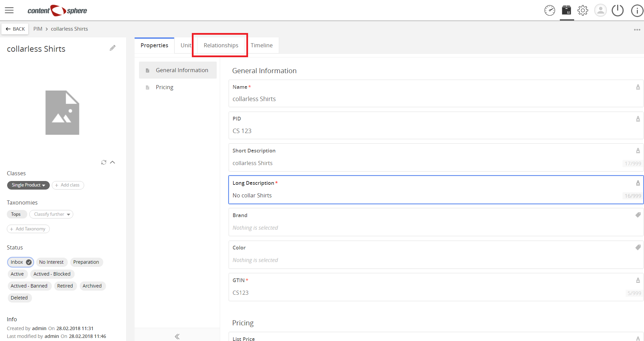Click the PID field language icon
644x341 pixels.
(x=638, y=119)
